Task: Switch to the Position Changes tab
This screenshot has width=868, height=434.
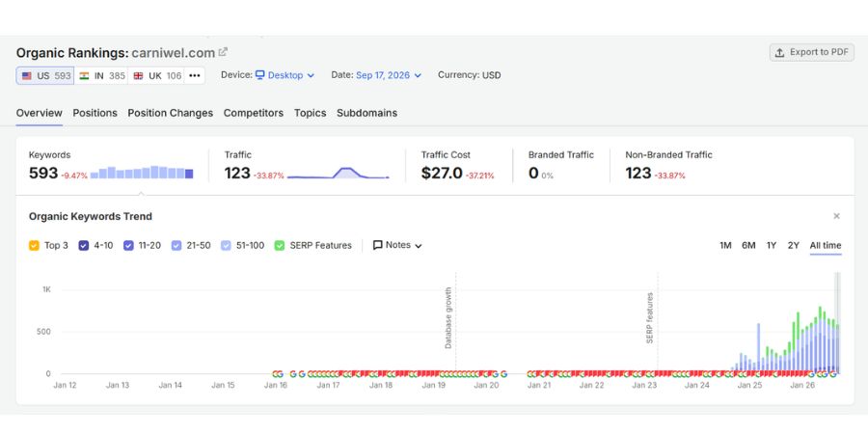Action: [171, 113]
